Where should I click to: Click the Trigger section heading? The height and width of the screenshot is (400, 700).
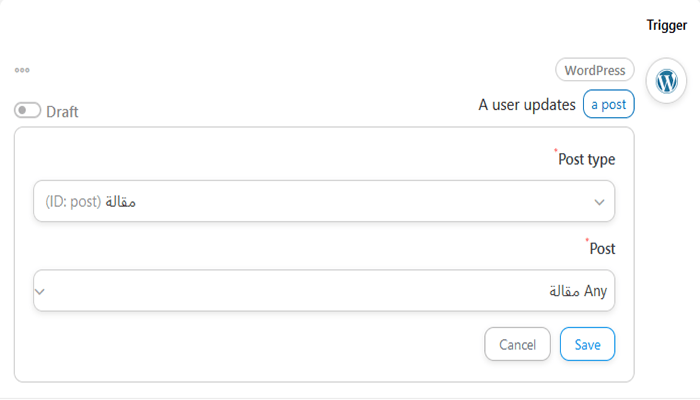666,26
